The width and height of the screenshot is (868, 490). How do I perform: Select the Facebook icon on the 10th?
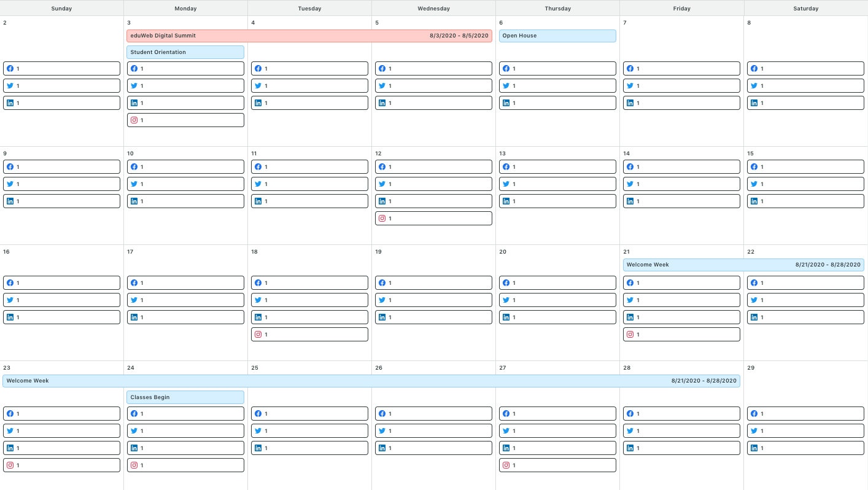(134, 167)
